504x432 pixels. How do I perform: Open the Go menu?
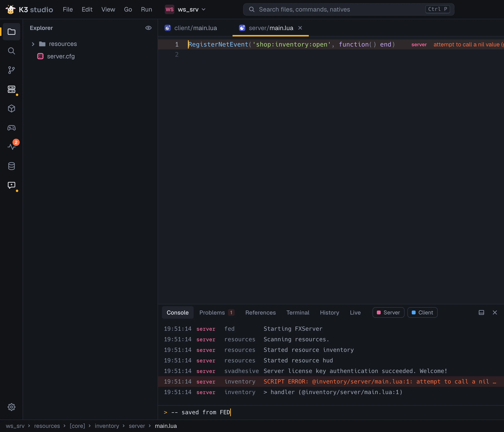point(128,9)
